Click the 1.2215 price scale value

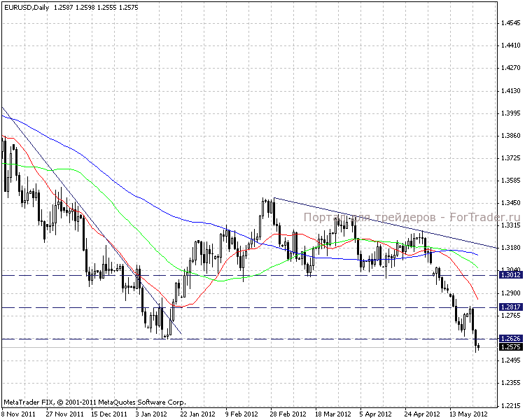tap(511, 406)
